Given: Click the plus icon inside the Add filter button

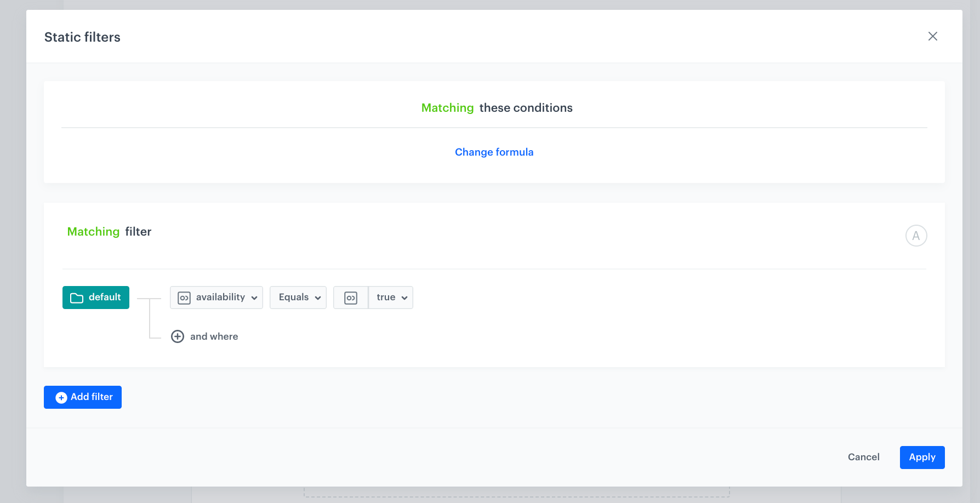Looking at the screenshot, I should point(60,397).
